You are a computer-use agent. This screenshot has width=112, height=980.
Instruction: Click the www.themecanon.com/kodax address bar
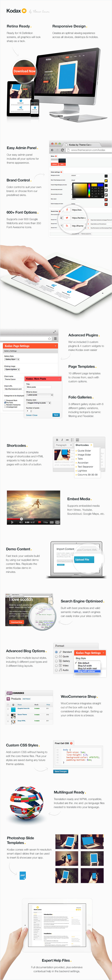[x=88, y=150]
